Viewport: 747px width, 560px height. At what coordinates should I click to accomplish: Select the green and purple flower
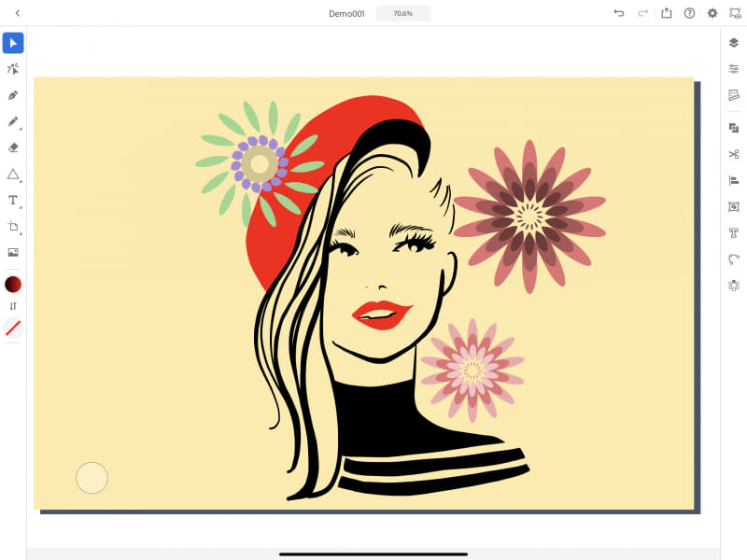point(260,164)
